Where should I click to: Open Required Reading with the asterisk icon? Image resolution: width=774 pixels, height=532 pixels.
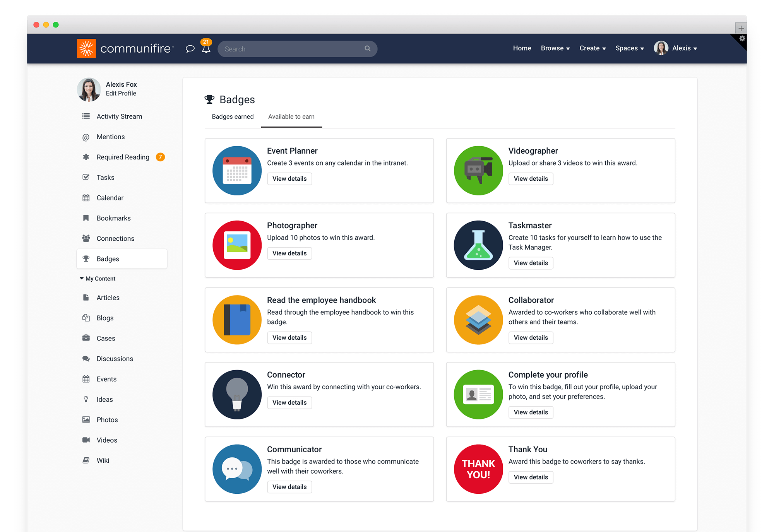pos(86,157)
